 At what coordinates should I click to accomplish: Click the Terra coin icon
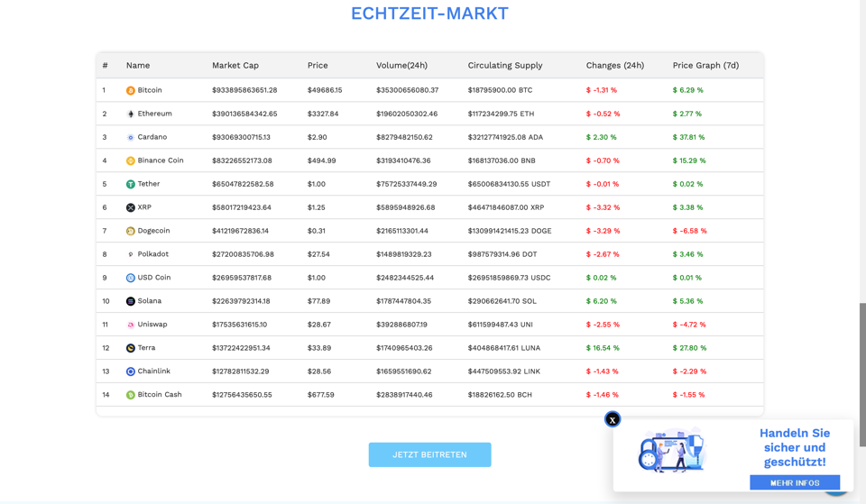[x=130, y=348]
